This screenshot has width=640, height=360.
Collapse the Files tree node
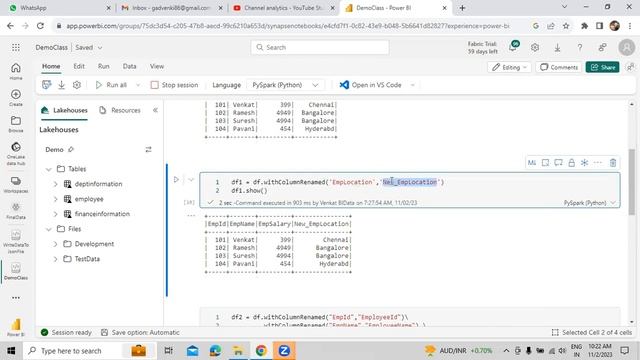click(x=49, y=229)
